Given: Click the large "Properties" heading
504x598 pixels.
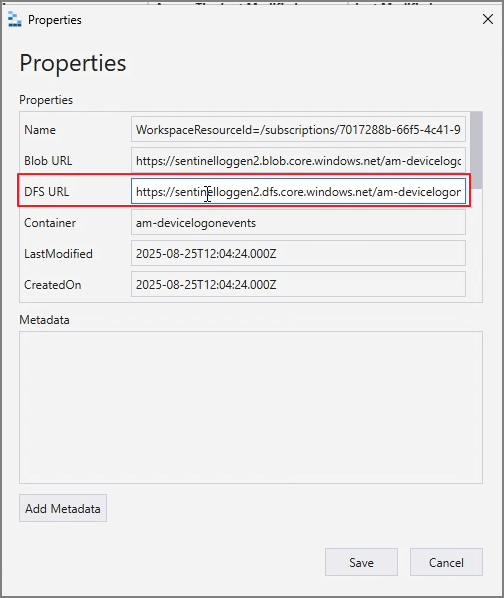Looking at the screenshot, I should coord(72,63).
